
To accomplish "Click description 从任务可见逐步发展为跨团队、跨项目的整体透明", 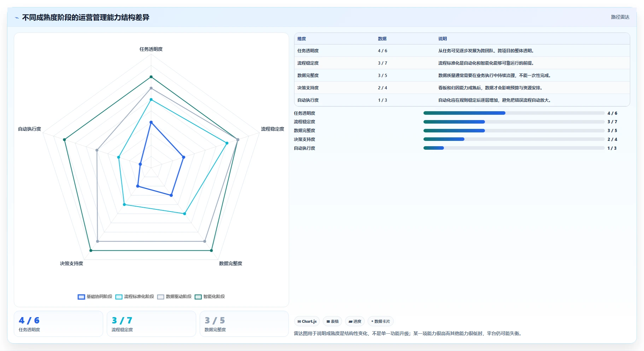I will click(486, 51).
